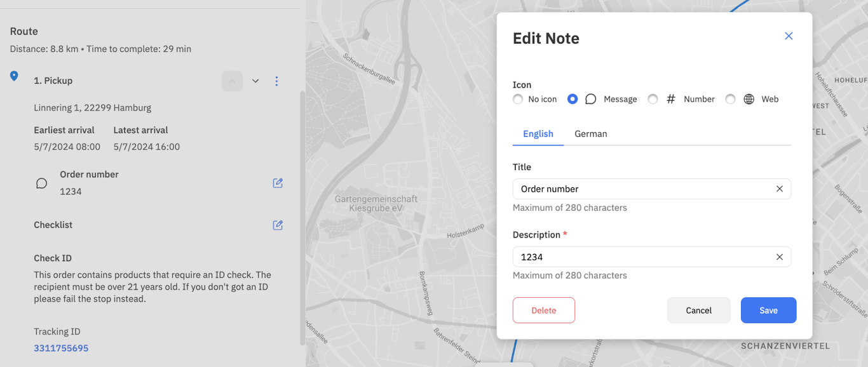The image size is (868, 367).
Task: Click the globe Web icon
Action: pos(749,99)
